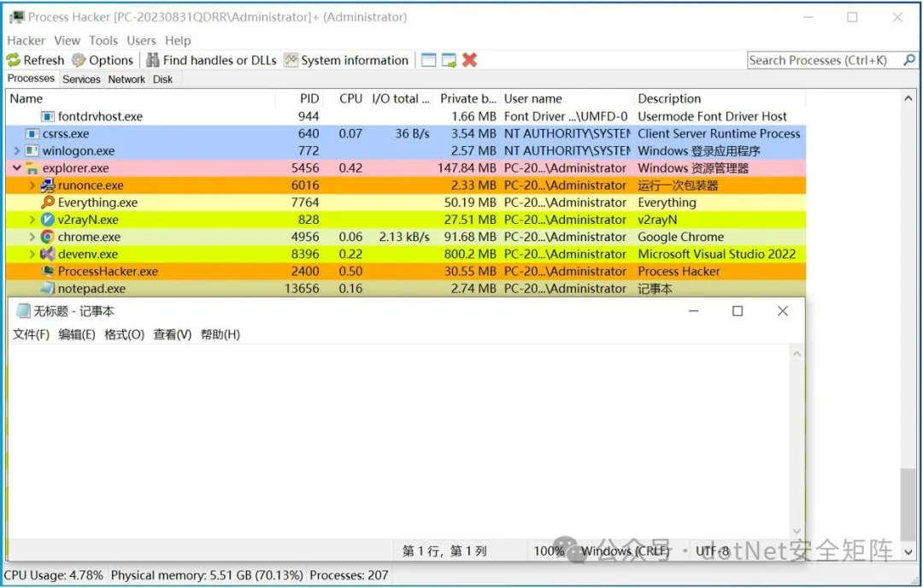Viewport: 923px width, 588px height.
Task: Switch to the Disk tab
Action: 163,79
